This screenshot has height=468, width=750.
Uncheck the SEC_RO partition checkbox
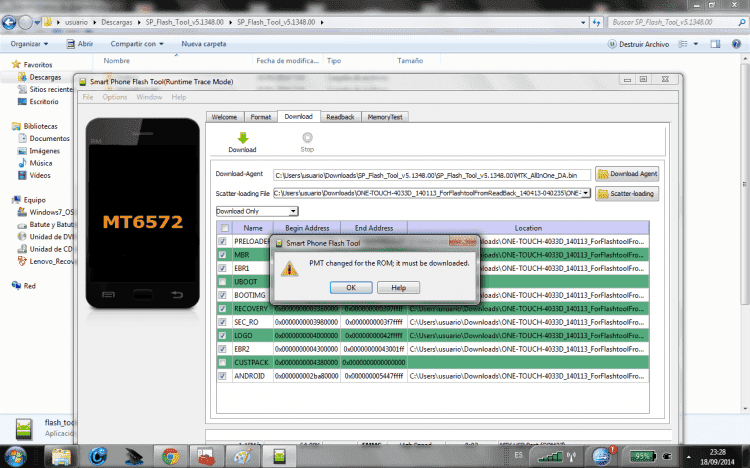click(x=222, y=322)
